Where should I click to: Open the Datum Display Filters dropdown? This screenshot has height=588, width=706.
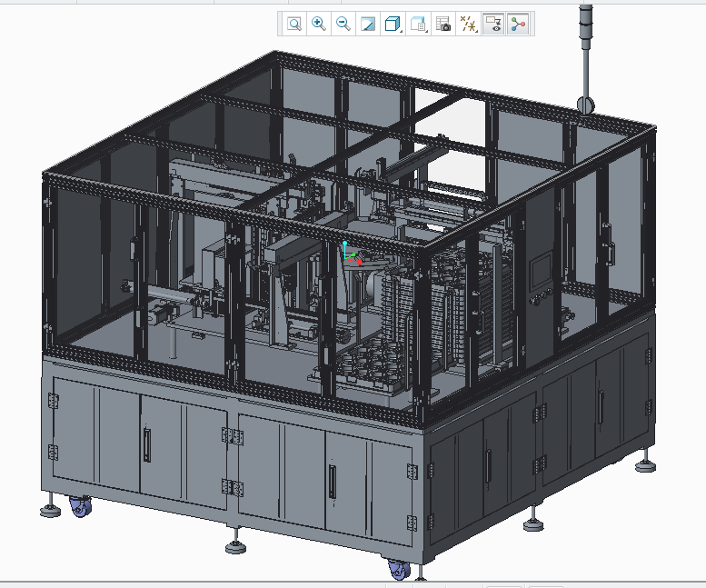[469, 25]
